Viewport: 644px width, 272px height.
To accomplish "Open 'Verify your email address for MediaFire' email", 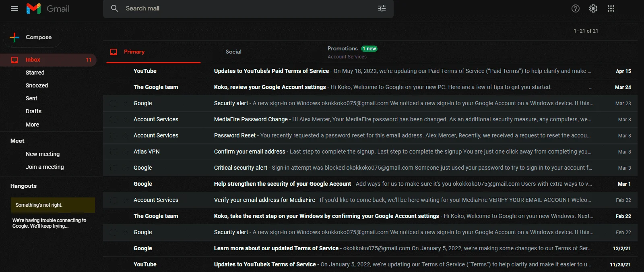I will (370, 200).
